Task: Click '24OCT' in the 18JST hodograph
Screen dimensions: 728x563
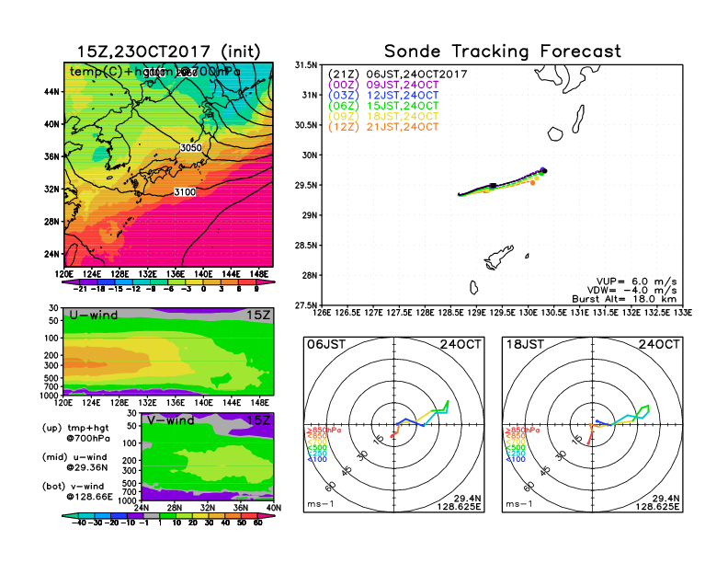Action: coord(659,344)
